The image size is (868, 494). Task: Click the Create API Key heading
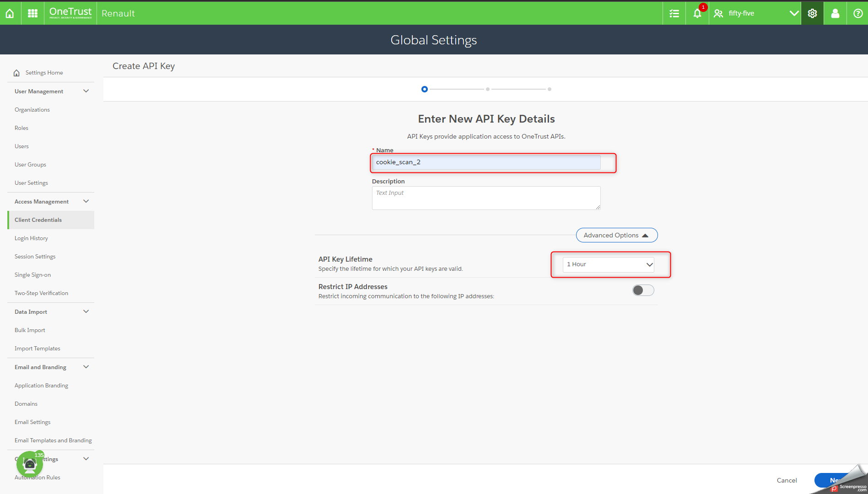[x=144, y=66]
